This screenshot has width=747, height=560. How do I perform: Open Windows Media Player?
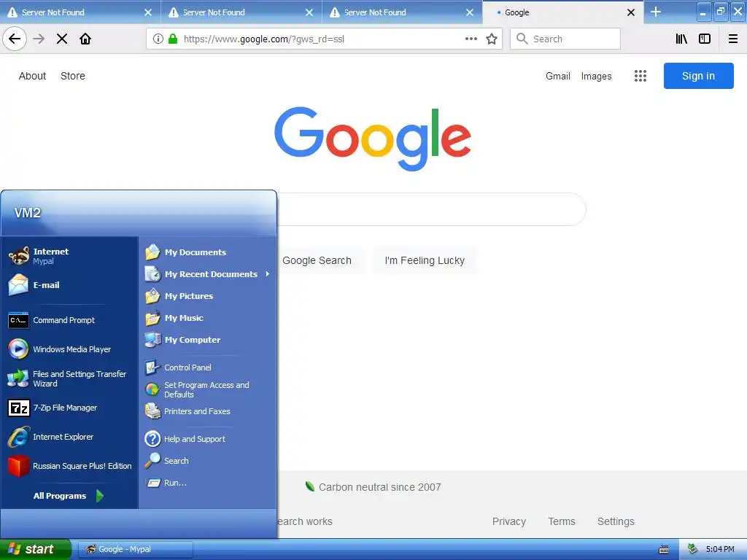coord(69,349)
